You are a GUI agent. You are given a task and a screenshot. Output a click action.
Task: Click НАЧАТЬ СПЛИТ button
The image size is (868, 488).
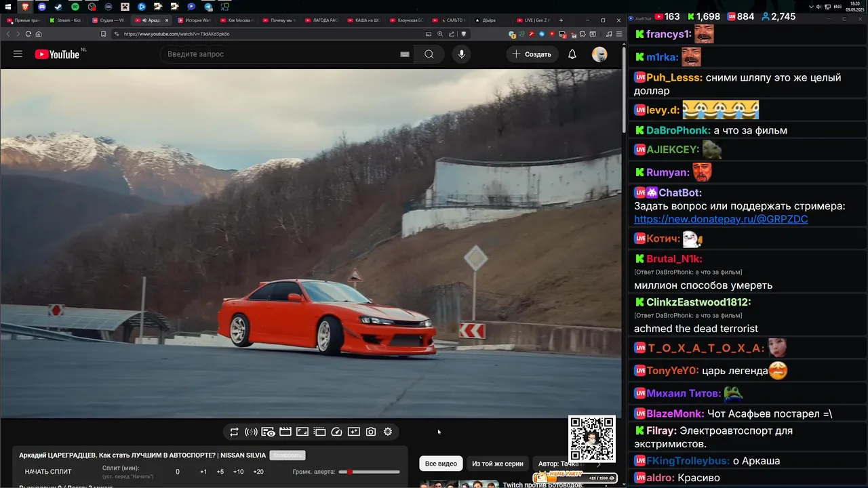(x=48, y=472)
